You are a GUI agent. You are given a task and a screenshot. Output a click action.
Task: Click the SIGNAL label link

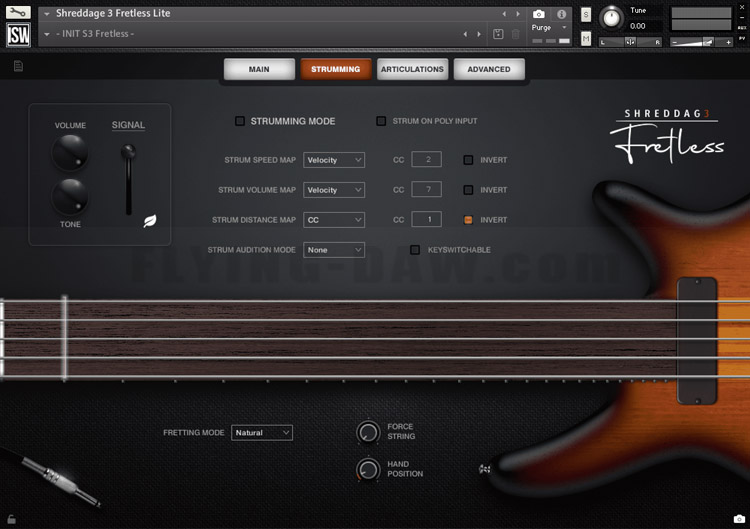pyautogui.click(x=128, y=125)
